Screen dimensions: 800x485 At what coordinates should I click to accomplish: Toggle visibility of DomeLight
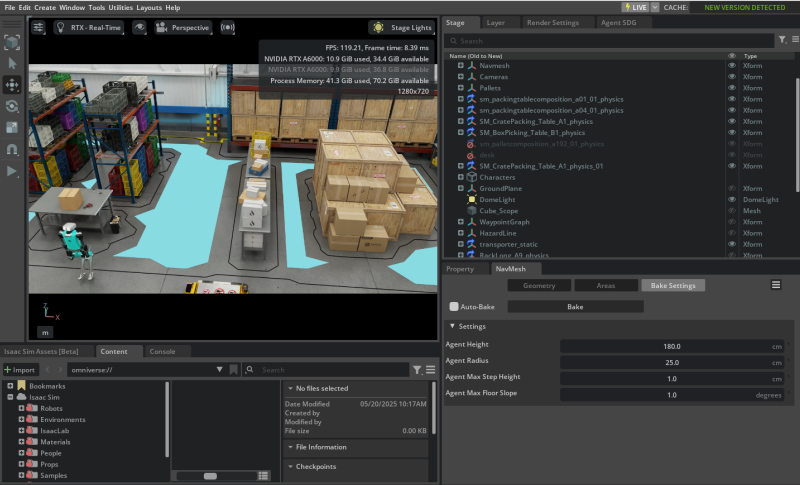click(x=732, y=199)
